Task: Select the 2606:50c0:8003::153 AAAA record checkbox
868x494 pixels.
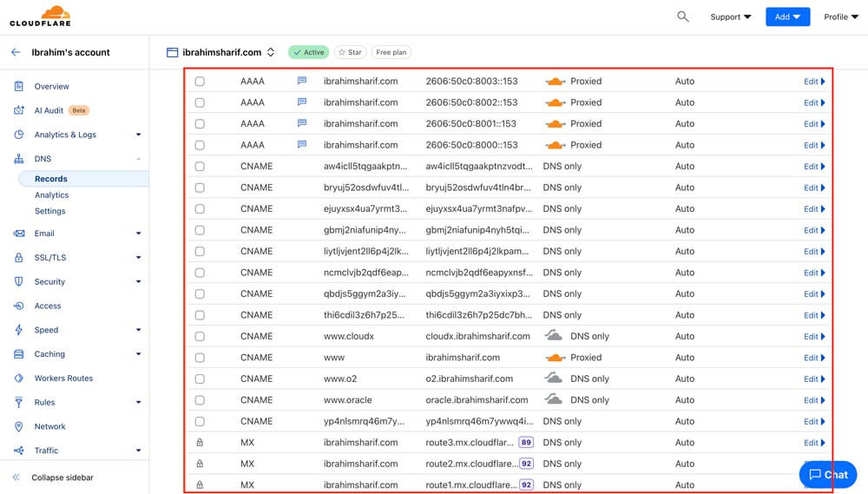Action: [200, 82]
